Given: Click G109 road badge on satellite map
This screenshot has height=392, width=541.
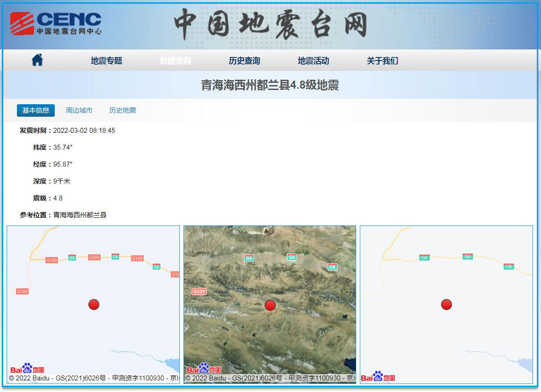Looking at the screenshot, I should pyautogui.click(x=199, y=291).
